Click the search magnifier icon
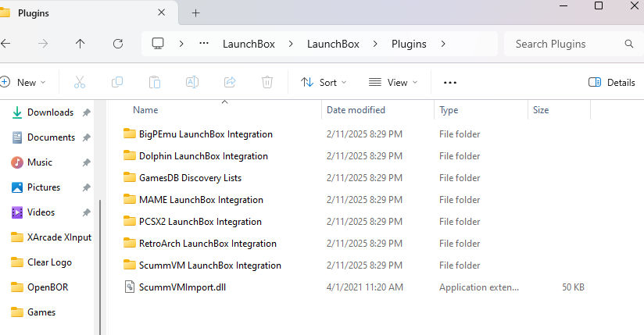 629,44
